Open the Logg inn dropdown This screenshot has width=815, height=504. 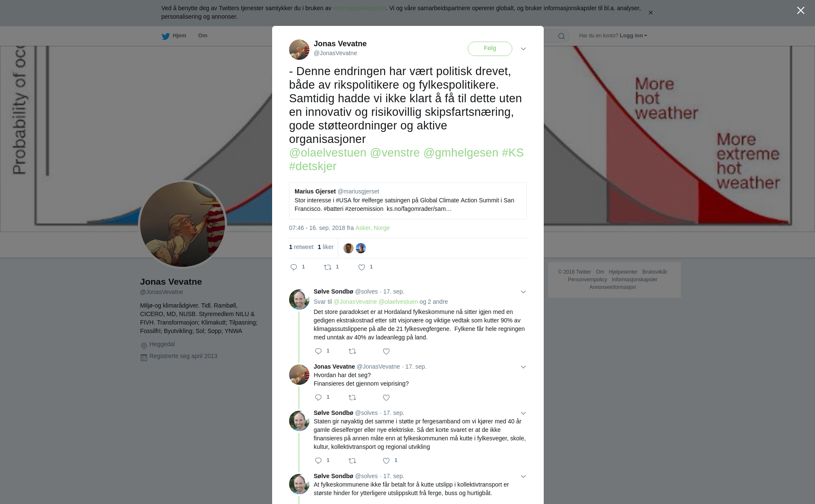(x=633, y=36)
